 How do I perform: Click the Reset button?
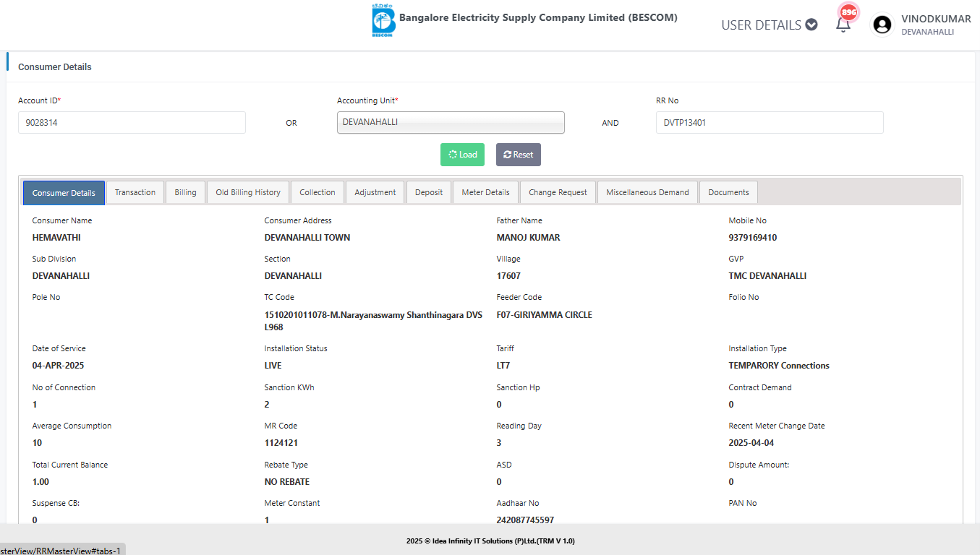(518, 155)
